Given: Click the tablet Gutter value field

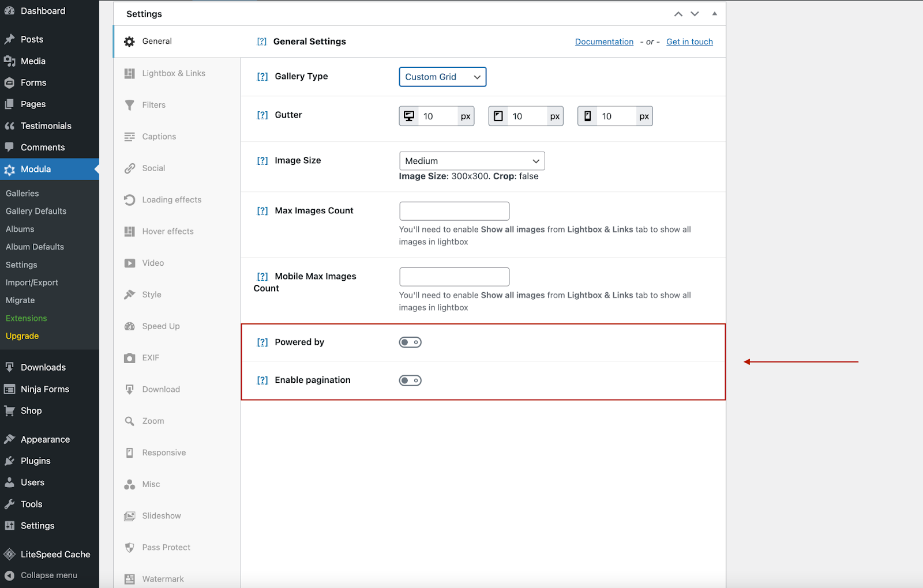Looking at the screenshot, I should 526,116.
